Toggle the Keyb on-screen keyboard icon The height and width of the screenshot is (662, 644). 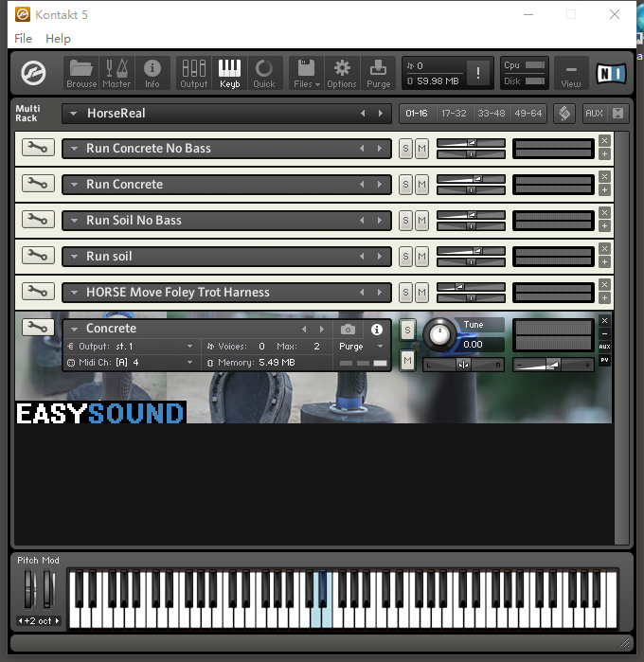click(229, 72)
